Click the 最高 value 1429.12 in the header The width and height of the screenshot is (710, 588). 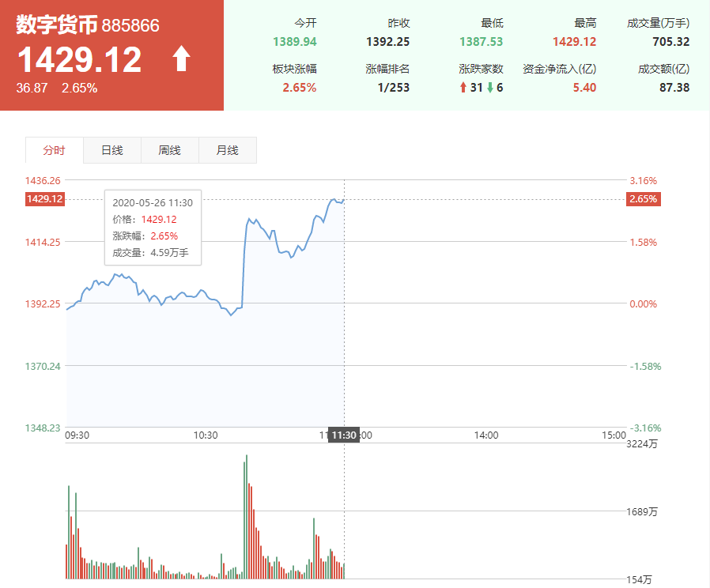[577, 42]
